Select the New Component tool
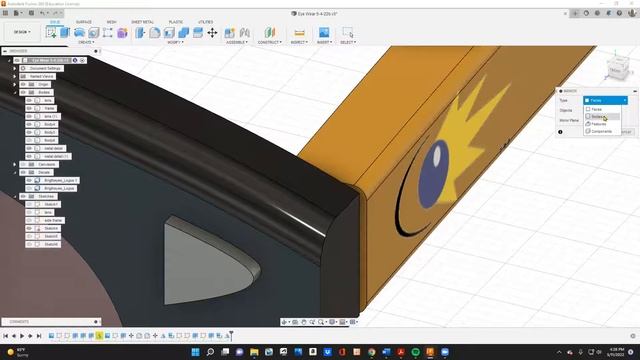This screenshot has height=360, width=640. click(229, 32)
